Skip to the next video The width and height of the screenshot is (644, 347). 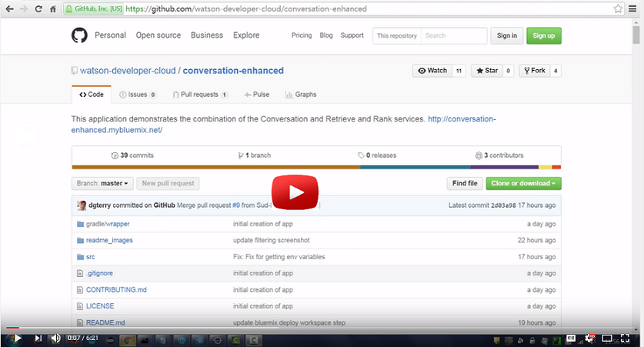38,339
